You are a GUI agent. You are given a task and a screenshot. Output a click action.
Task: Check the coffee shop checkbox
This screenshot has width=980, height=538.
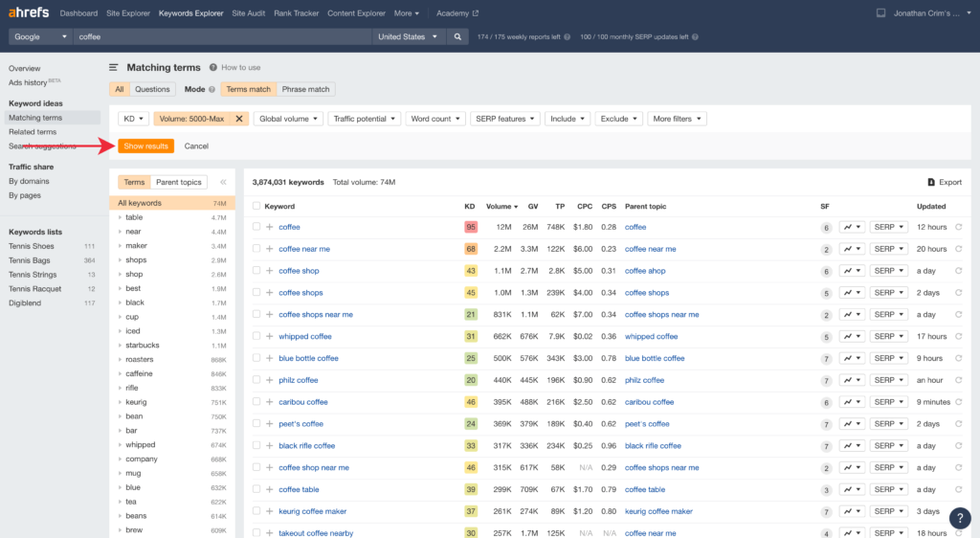[x=256, y=271]
